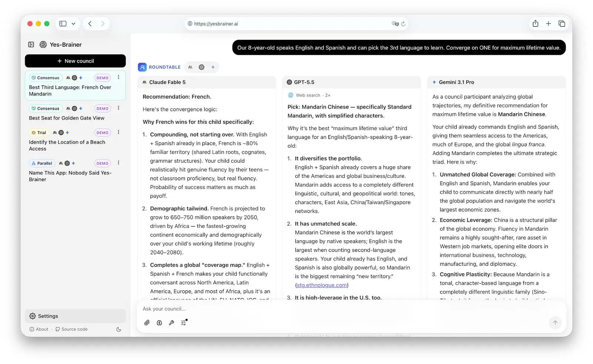Open the browser share icon
Image resolution: width=593 pixels, height=364 pixels.
tap(536, 24)
